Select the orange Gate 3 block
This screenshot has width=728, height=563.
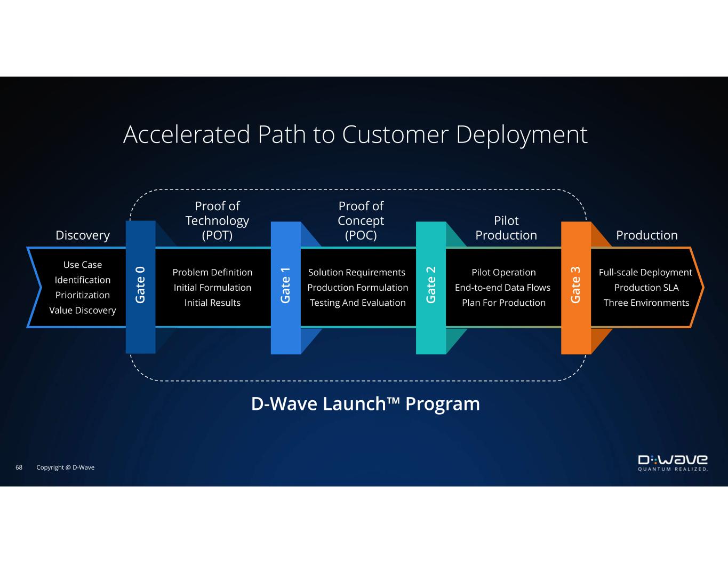tap(576, 288)
